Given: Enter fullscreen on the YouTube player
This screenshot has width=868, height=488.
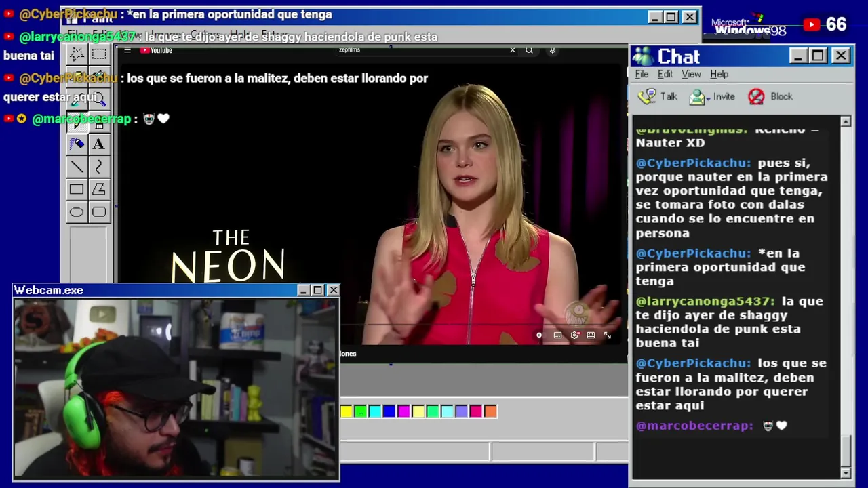Looking at the screenshot, I should [x=608, y=335].
